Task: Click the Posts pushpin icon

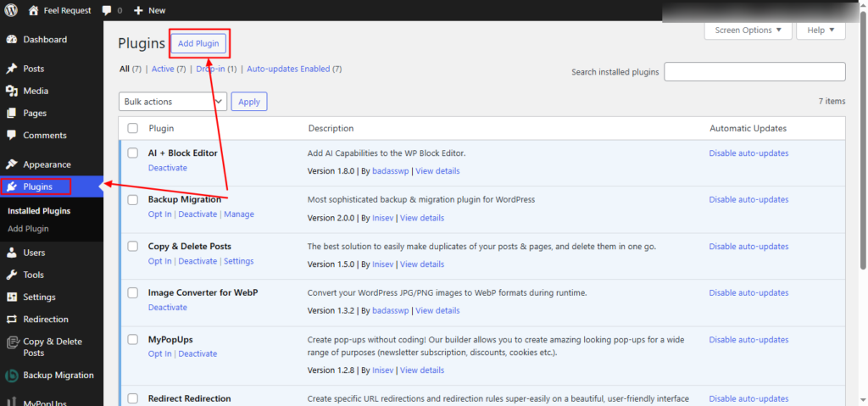Action: [12, 69]
